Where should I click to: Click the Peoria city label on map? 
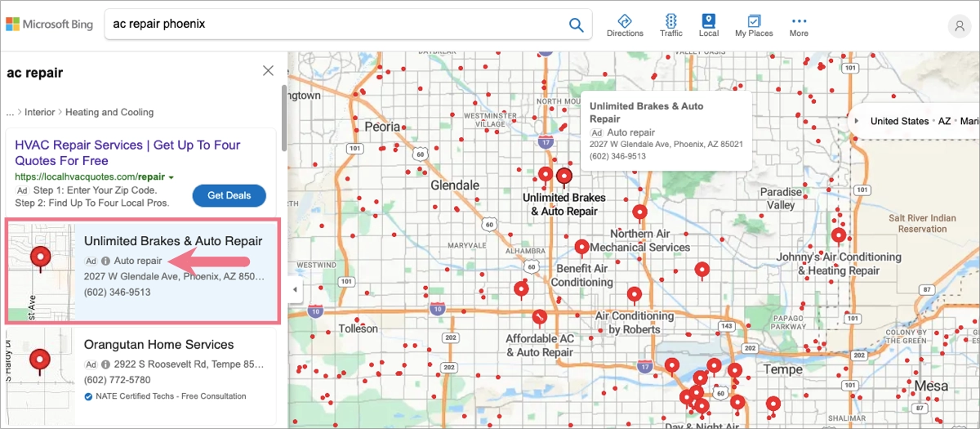pyautogui.click(x=382, y=127)
